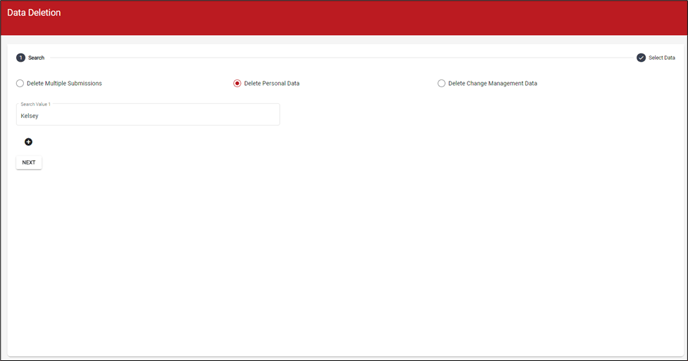This screenshot has width=688, height=361.
Task: Click the step 1 numbered circle icon
Action: pos(21,57)
